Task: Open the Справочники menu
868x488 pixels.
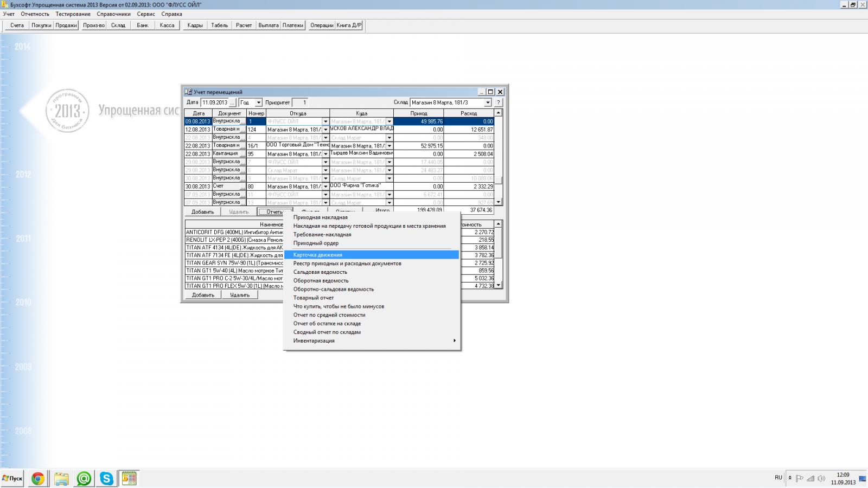Action: [x=113, y=14]
